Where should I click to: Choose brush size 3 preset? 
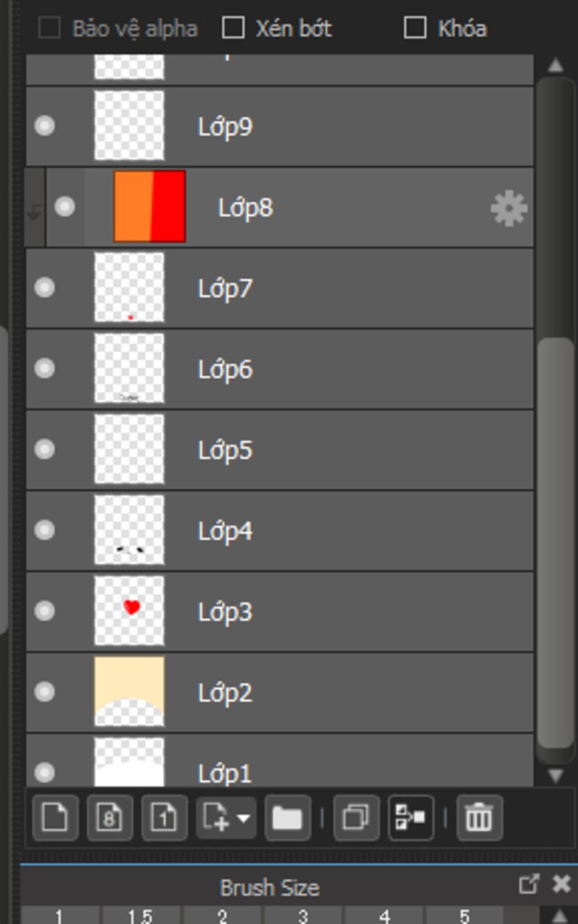(x=303, y=916)
